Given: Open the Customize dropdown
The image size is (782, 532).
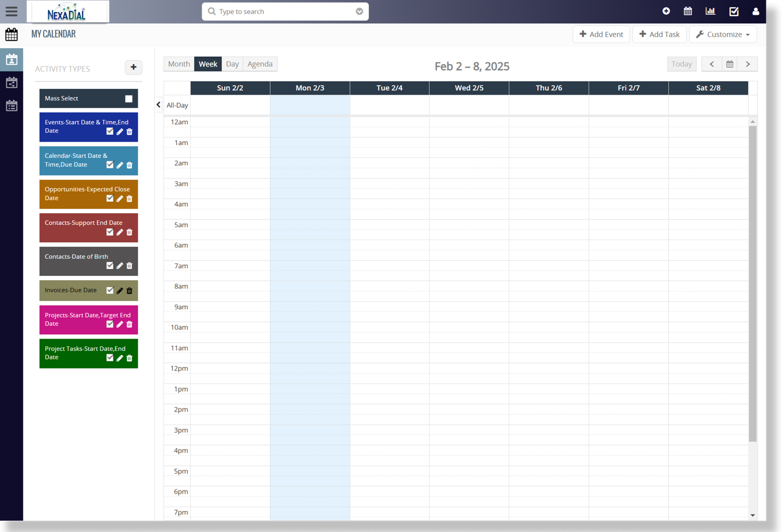Looking at the screenshot, I should coord(722,34).
